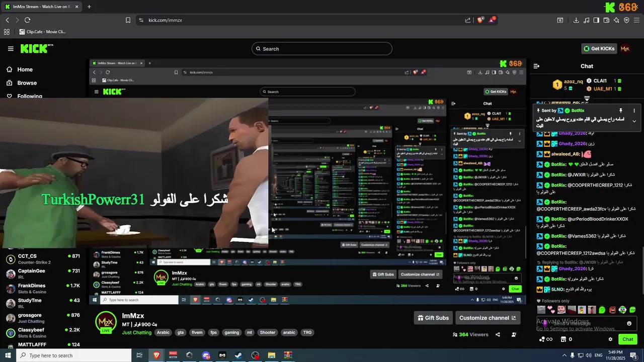644x362 pixels.
Task: Click the kick.com/immzx address bar
Action: click(x=302, y=20)
